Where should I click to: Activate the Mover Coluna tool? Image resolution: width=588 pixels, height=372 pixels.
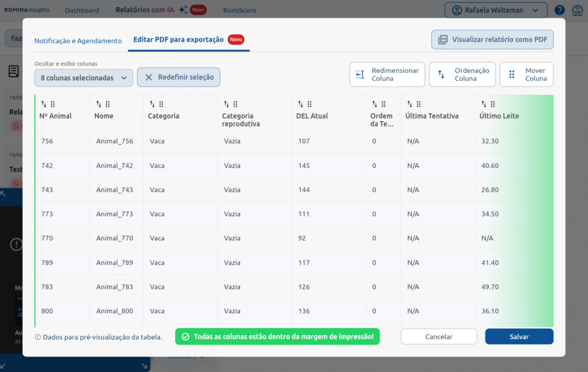point(527,74)
